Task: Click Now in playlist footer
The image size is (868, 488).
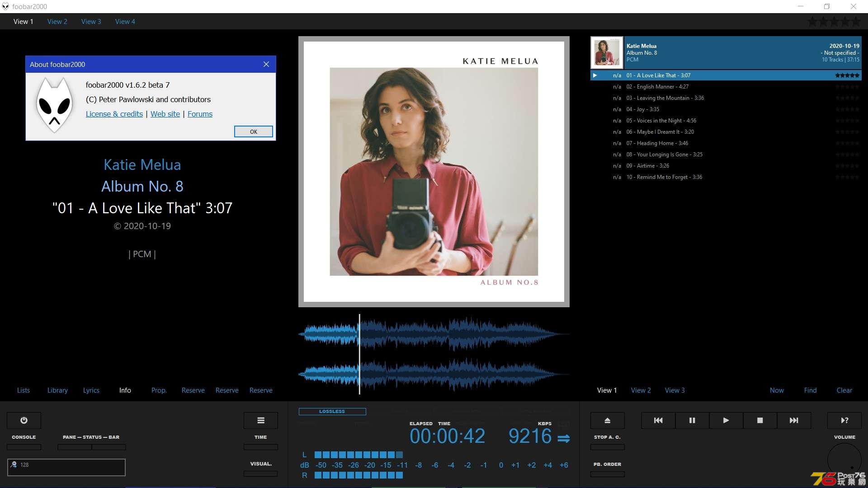Action: [x=777, y=390]
